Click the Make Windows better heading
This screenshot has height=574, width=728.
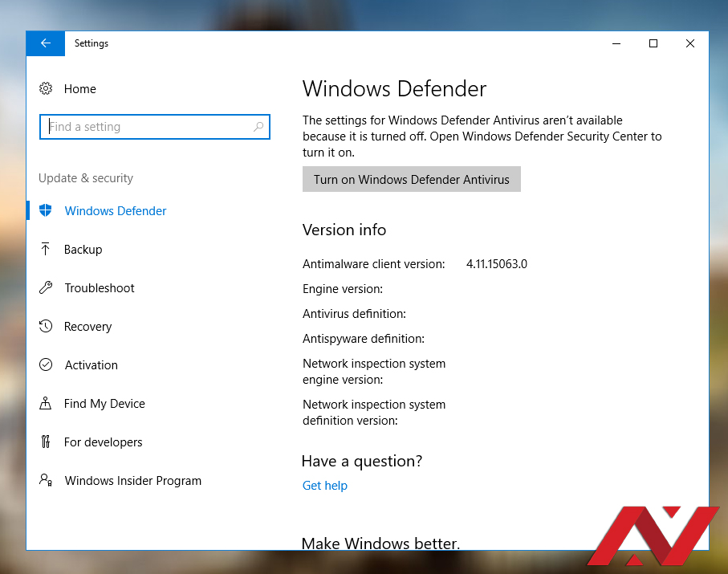380,543
